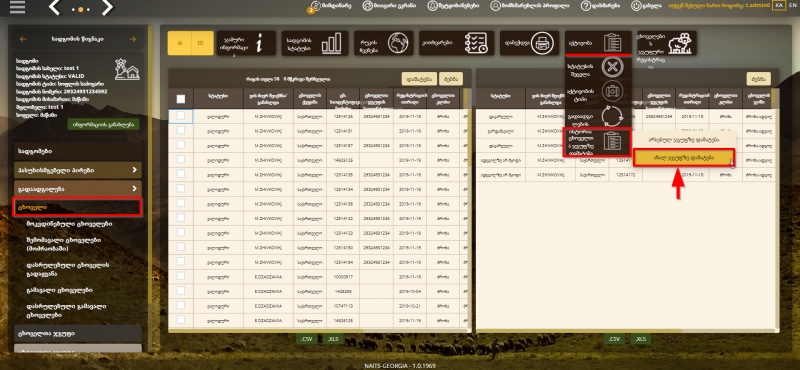Open the actions clipboard toolbar button
The width and height of the screenshot is (800, 370).
pos(598,43)
